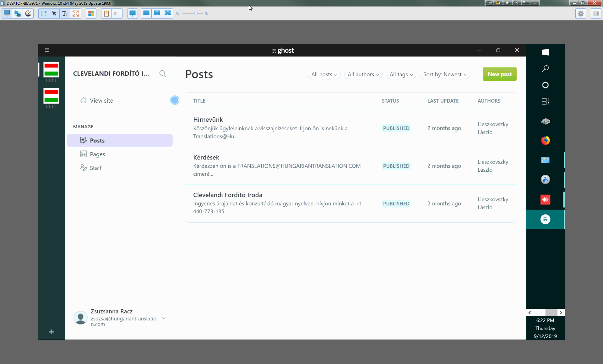Click the Clevelandi Fordító Iroda post

tap(227, 195)
